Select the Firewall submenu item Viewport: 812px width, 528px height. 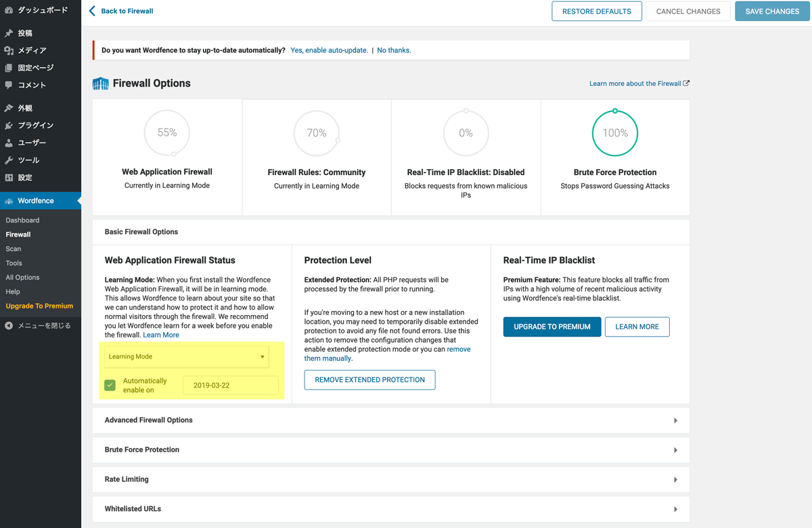tap(18, 235)
